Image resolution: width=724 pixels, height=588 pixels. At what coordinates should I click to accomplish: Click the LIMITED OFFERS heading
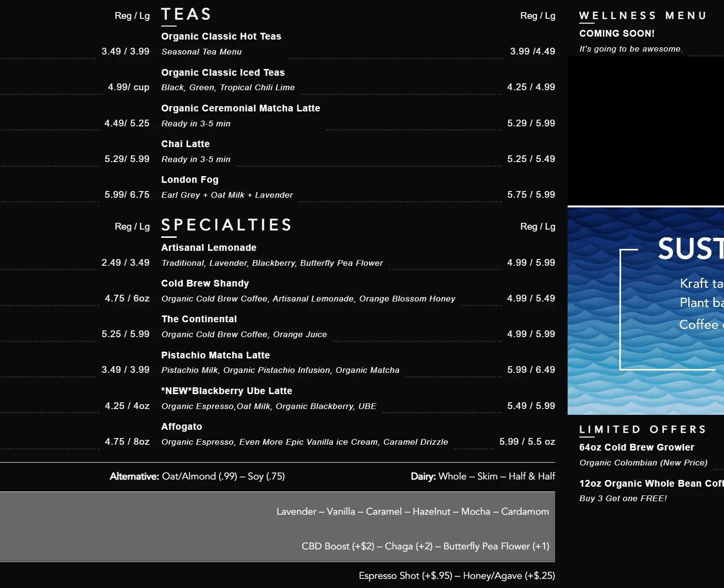[642, 429]
